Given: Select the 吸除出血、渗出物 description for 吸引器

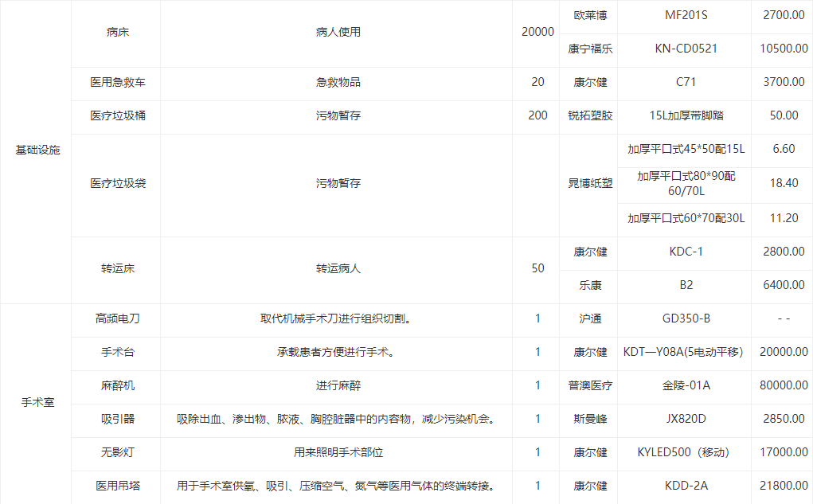Looking at the screenshot, I should click(336, 419).
